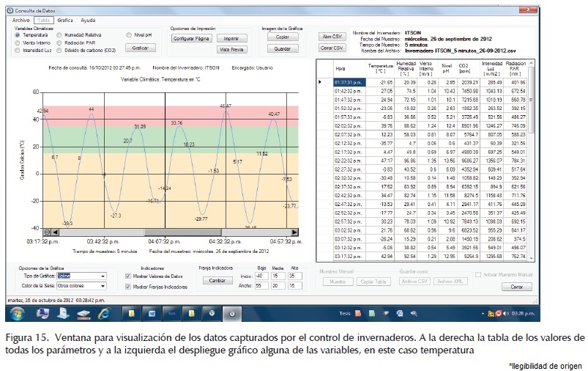Toggle Mostrar Valores de Datos checkbox
Screen dimensions: 588x371
click(x=129, y=276)
